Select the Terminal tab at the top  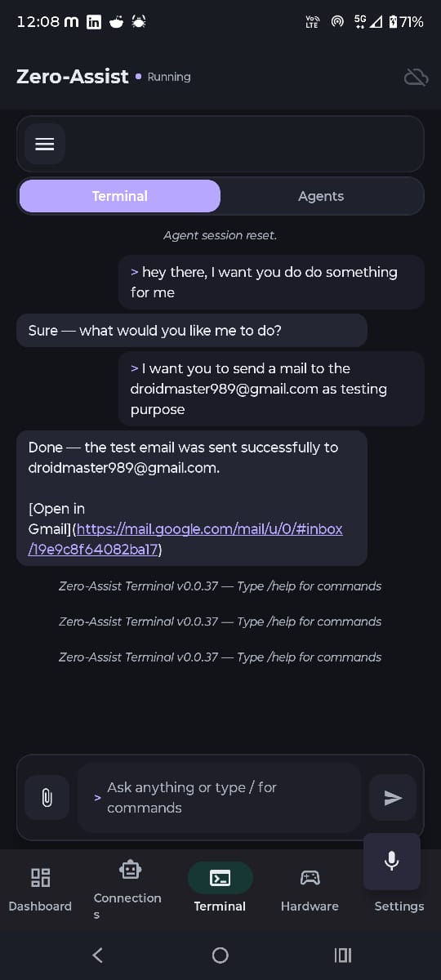click(x=120, y=196)
